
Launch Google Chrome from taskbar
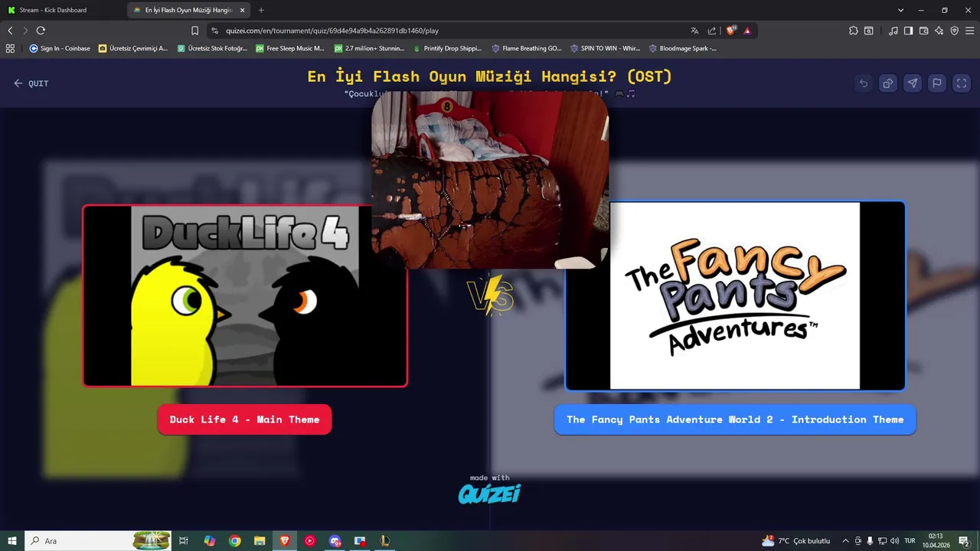[x=235, y=541]
